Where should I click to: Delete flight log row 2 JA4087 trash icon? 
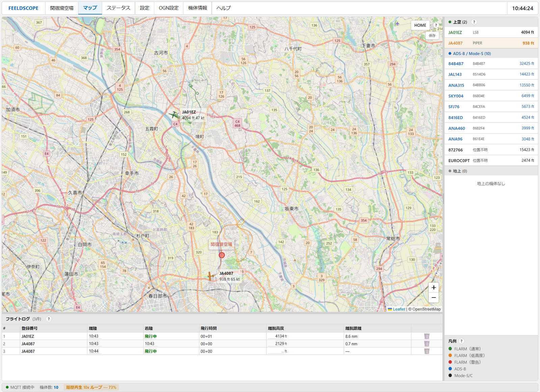pos(427,344)
